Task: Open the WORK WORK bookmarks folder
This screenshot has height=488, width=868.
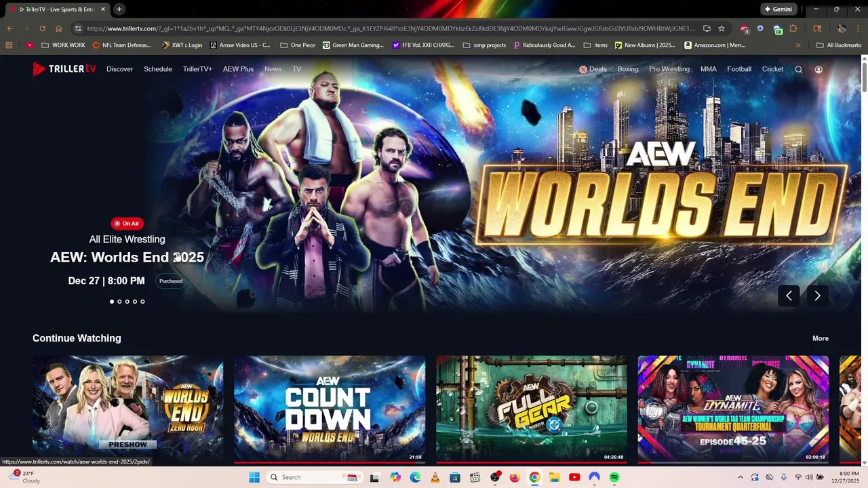Action: [x=63, y=45]
